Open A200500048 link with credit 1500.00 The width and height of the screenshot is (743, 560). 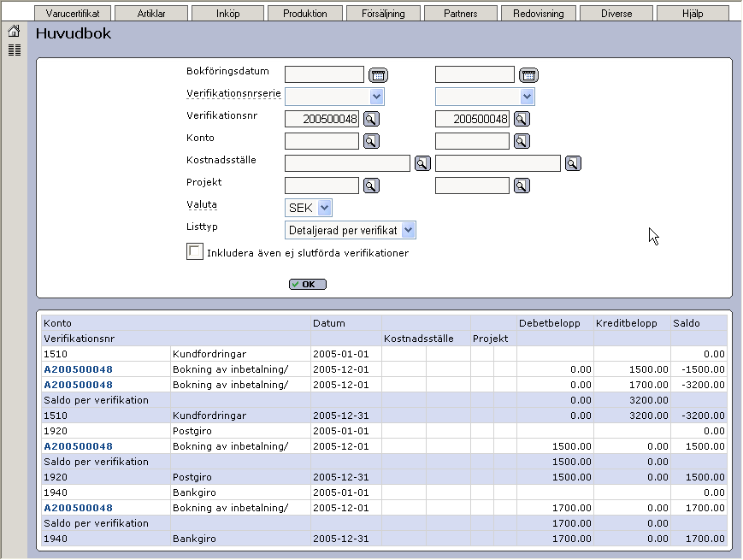coord(78,369)
